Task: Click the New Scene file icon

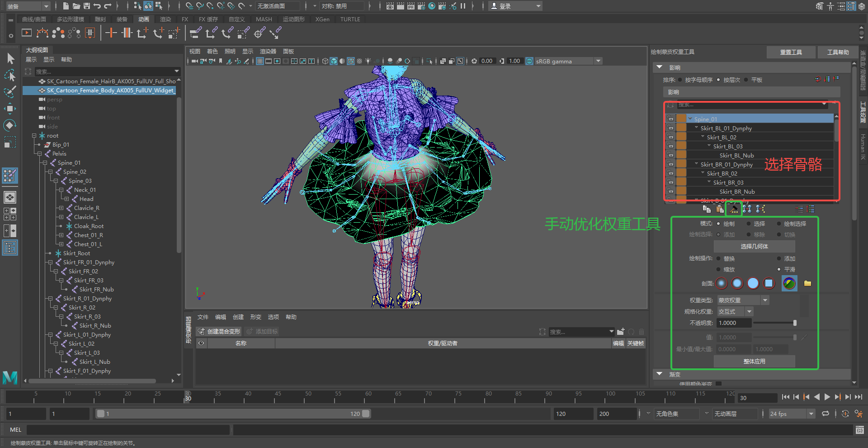Action: pos(66,6)
